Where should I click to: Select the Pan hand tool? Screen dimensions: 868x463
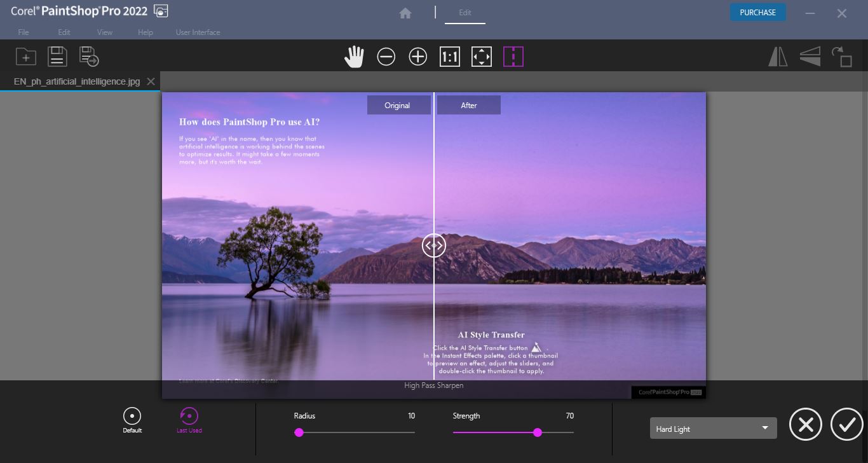354,57
